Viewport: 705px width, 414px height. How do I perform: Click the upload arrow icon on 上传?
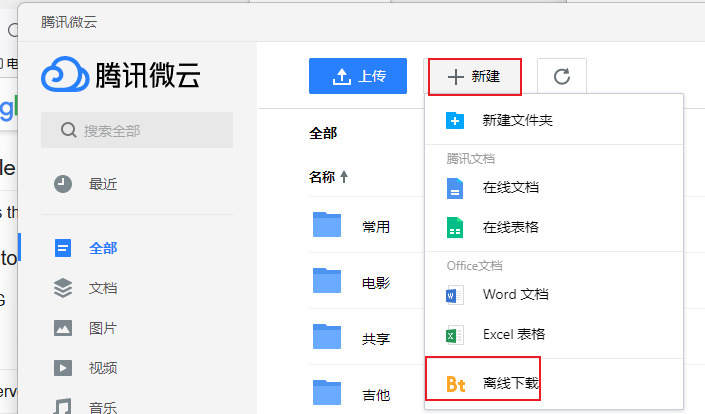click(x=342, y=77)
